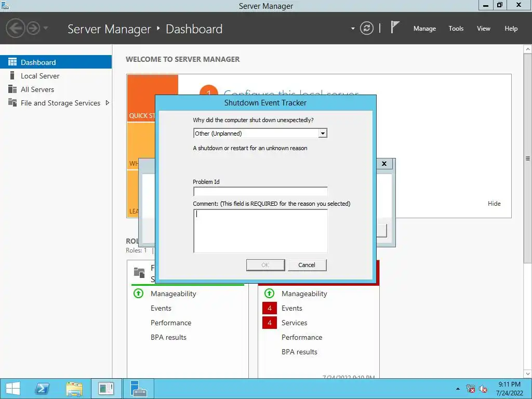Open the Manage menu
Viewport: 532px width, 399px height.
[424, 29]
